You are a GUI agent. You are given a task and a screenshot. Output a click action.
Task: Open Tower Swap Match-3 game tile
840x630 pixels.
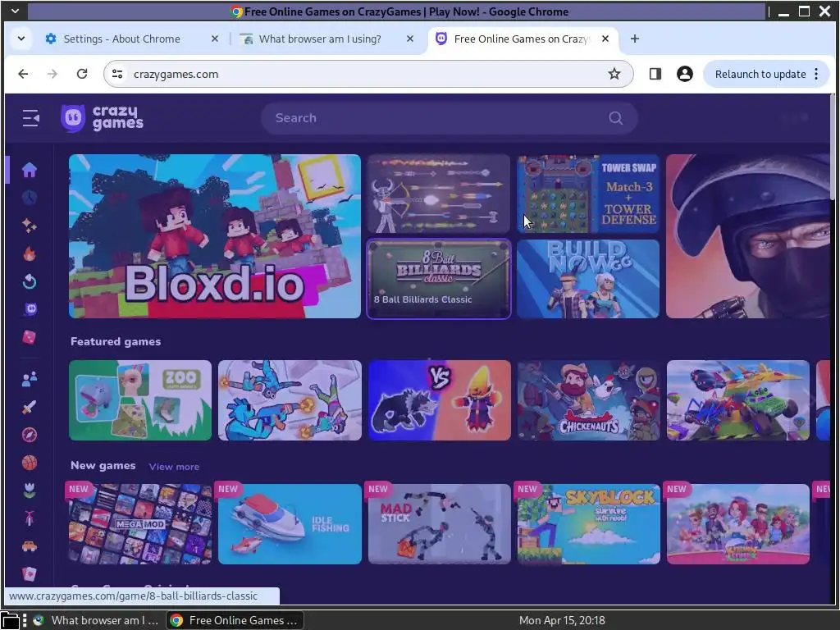click(588, 194)
